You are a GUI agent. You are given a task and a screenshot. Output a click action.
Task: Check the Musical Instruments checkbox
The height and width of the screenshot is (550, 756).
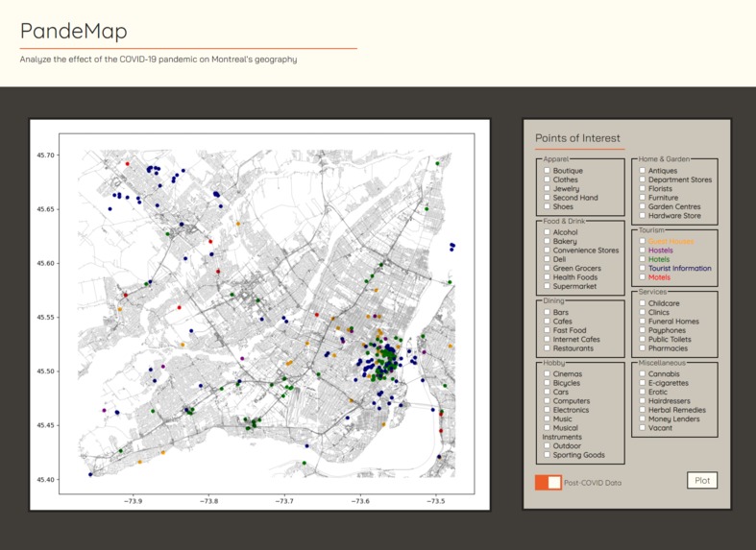click(547, 428)
